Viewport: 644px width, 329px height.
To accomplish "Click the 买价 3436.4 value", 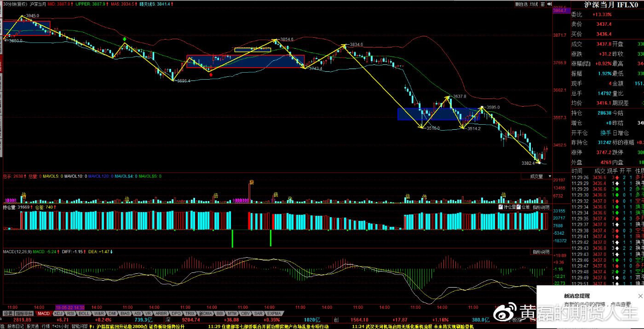I will pos(604,34).
